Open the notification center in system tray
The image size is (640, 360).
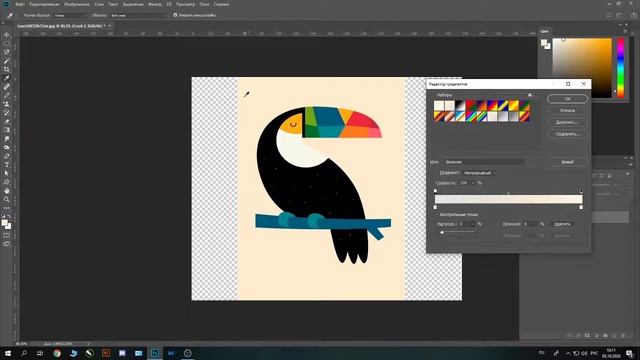click(x=629, y=353)
